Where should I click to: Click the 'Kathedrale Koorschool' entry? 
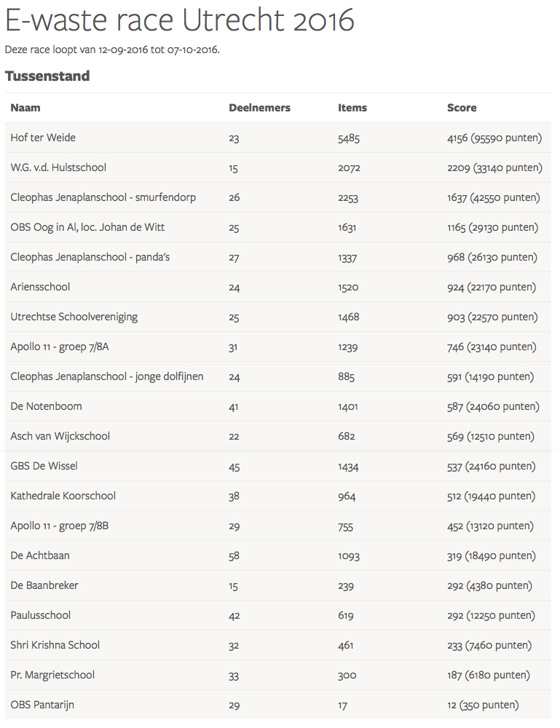click(63, 496)
